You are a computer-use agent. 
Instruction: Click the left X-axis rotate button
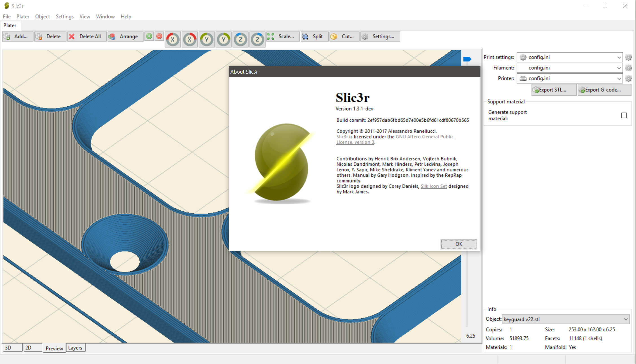pos(172,39)
